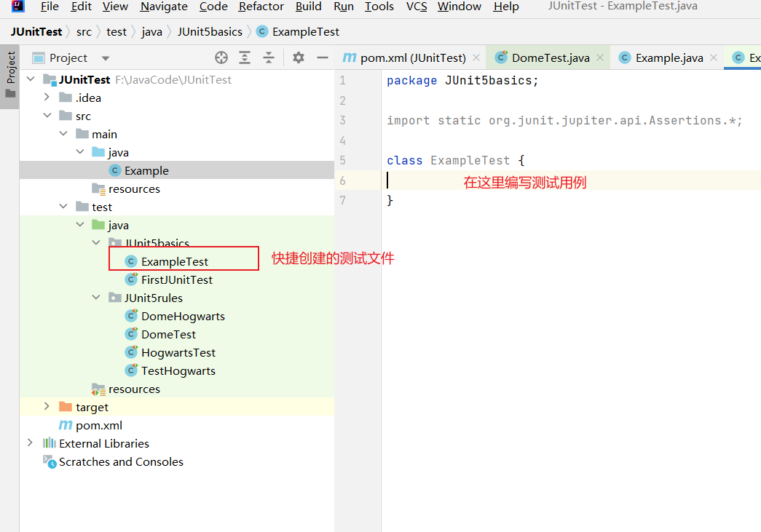Hide the Project panel with minus icon

pyautogui.click(x=322, y=58)
